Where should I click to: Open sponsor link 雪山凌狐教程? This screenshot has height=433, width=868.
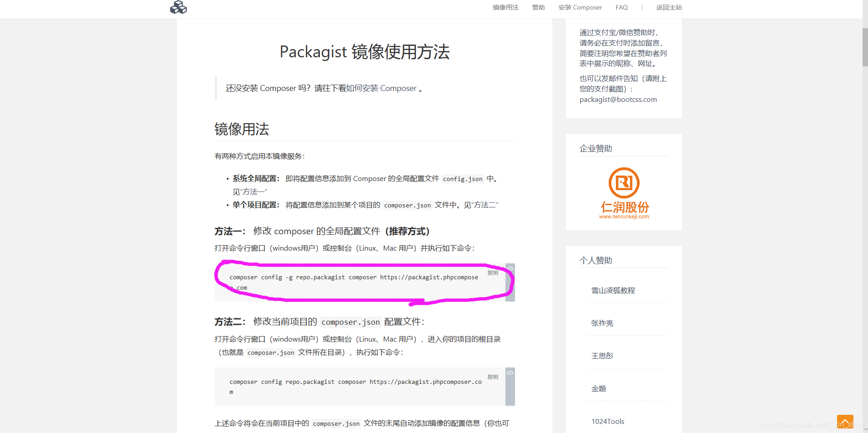pos(613,290)
